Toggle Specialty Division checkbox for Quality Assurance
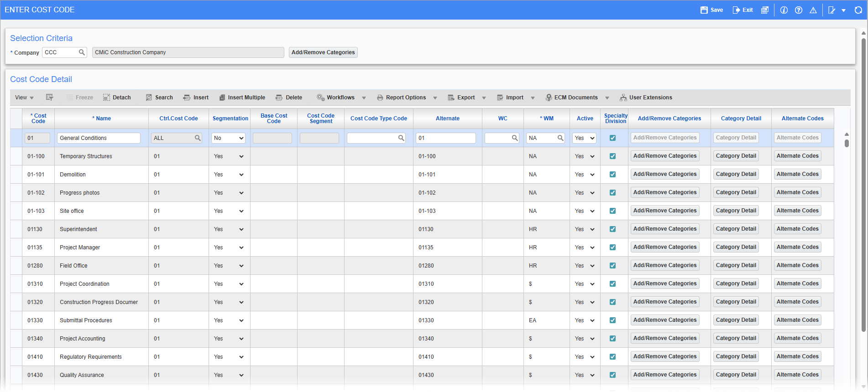The image size is (868, 392). coord(612,375)
